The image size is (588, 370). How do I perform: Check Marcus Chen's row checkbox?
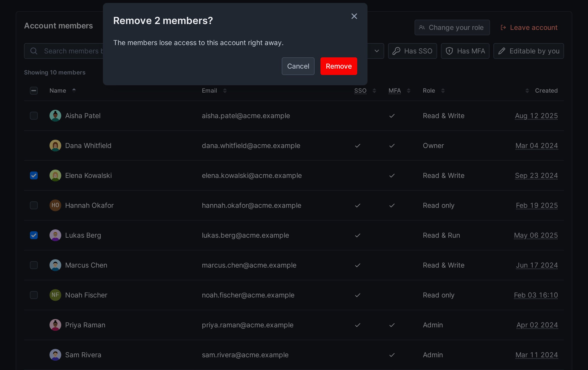[x=34, y=265]
